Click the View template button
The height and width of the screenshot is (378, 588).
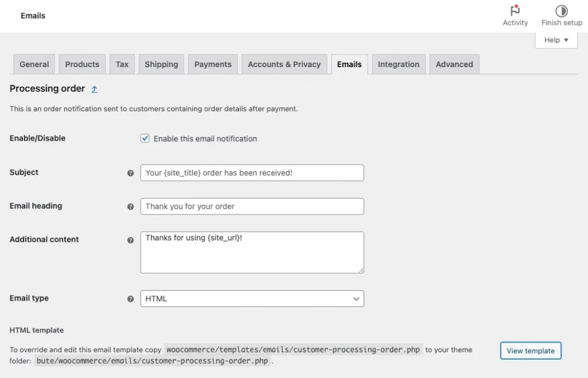(x=530, y=350)
